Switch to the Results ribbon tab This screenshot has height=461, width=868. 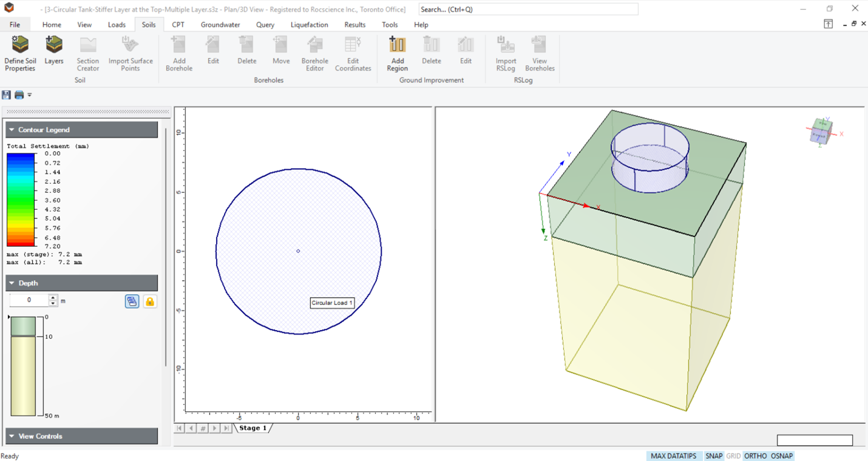354,25
